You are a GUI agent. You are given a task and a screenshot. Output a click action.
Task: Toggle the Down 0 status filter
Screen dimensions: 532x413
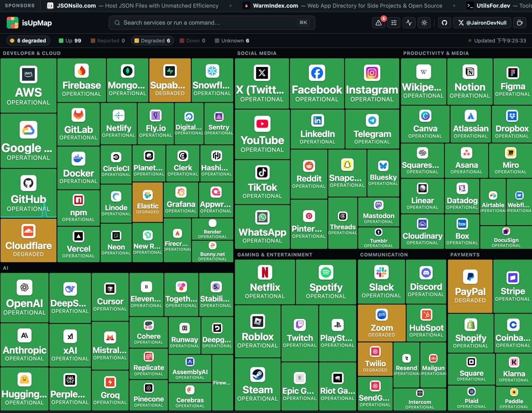pos(192,41)
